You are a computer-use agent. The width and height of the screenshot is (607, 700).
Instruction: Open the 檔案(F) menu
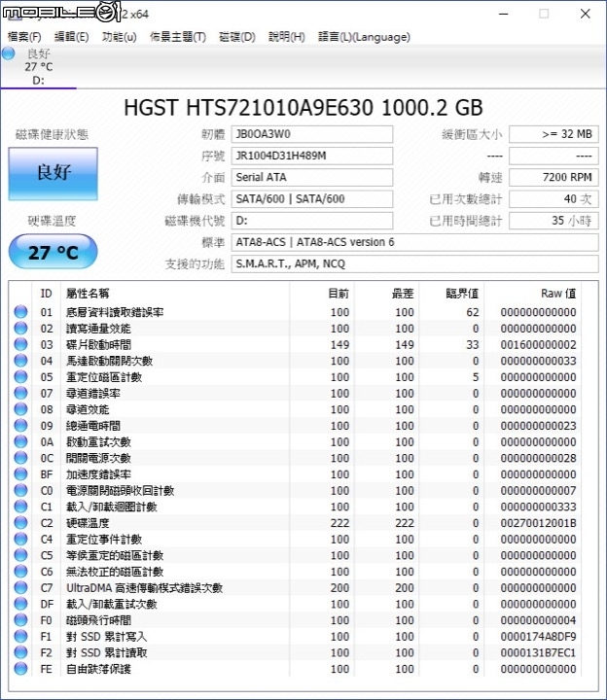24,37
